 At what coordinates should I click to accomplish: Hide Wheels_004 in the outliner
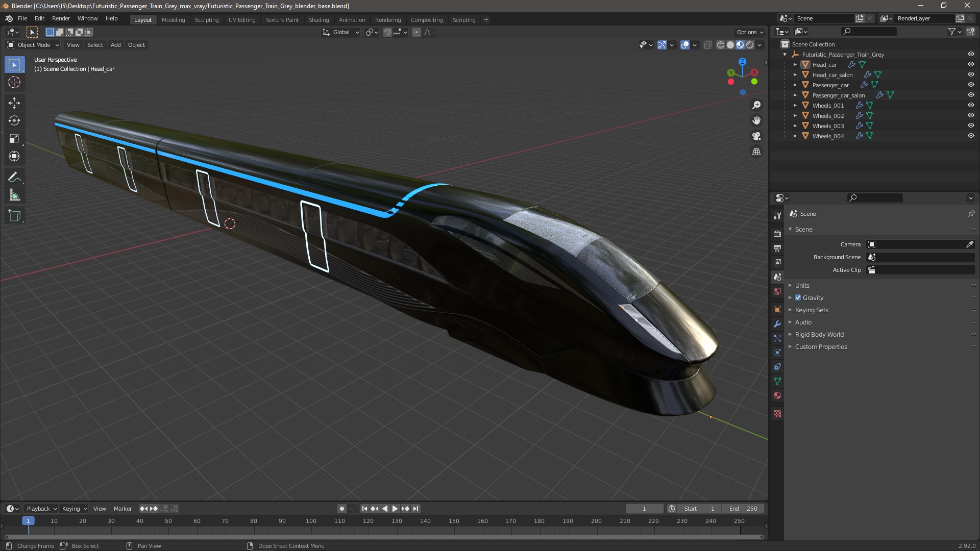point(971,136)
